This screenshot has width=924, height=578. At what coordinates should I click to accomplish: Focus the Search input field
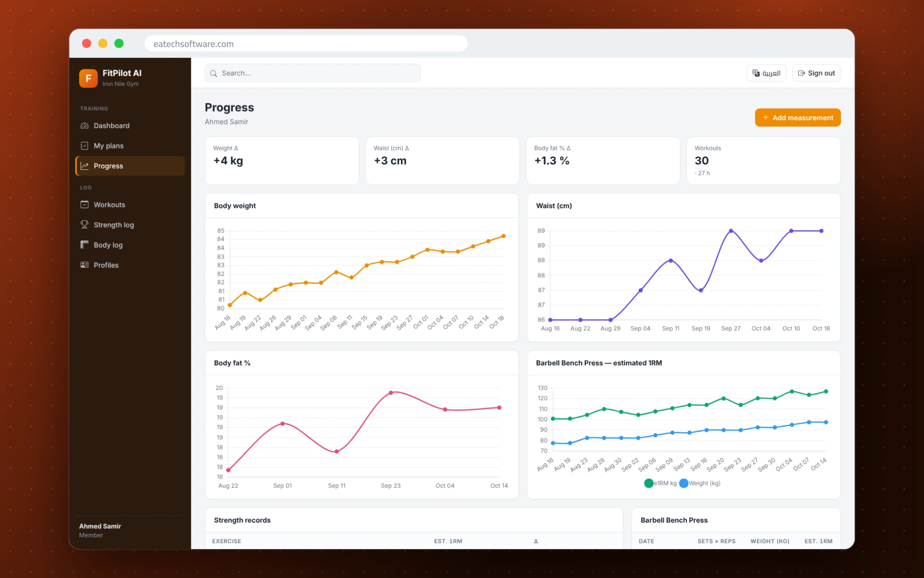pyautogui.click(x=313, y=73)
